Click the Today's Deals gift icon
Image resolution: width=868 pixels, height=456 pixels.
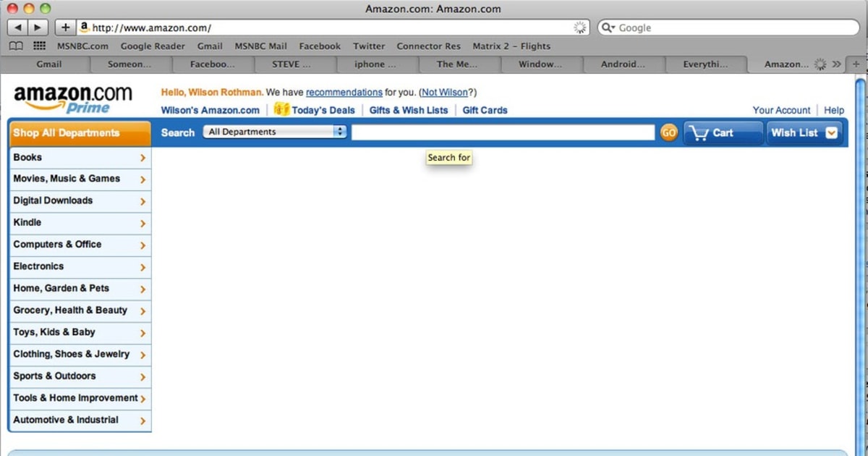pos(281,109)
